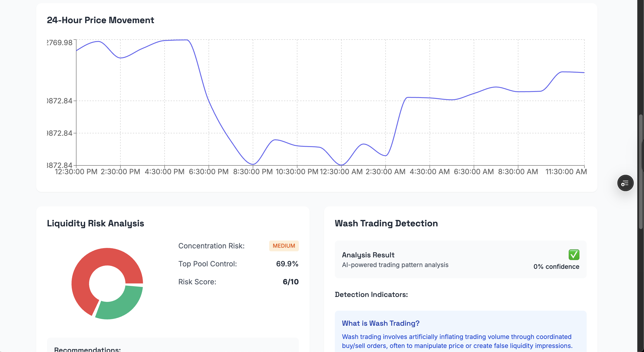Screen dimensions: 644x352
Task: Click the 8:30:00 PM axis label
Action: click(253, 172)
